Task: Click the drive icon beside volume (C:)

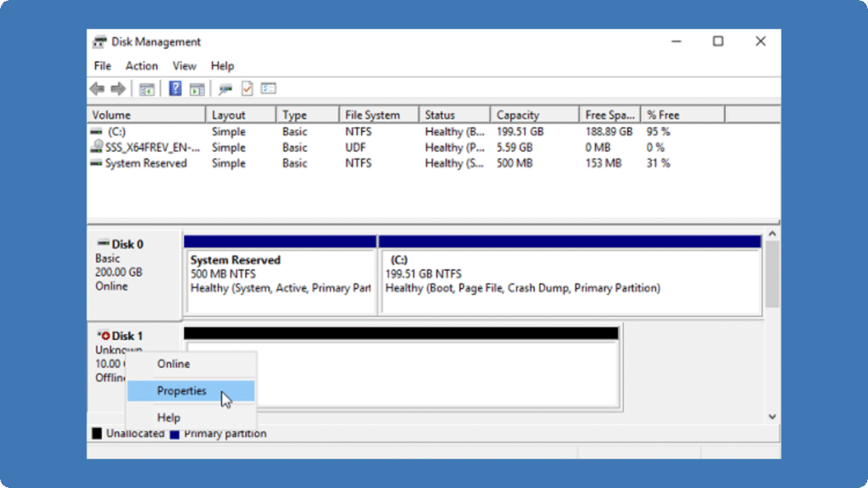Action: [96, 131]
